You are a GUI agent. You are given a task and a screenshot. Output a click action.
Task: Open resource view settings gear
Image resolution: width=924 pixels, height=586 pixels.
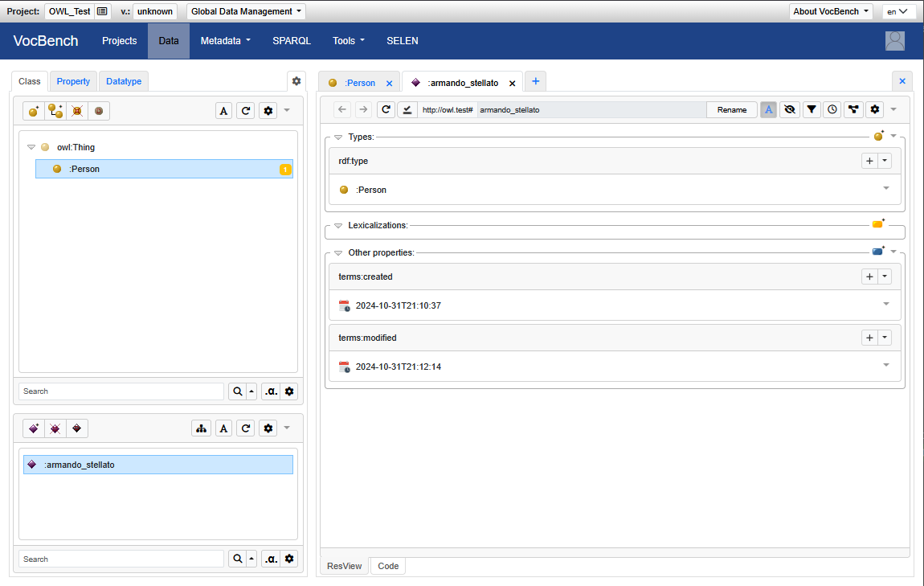[x=875, y=109]
